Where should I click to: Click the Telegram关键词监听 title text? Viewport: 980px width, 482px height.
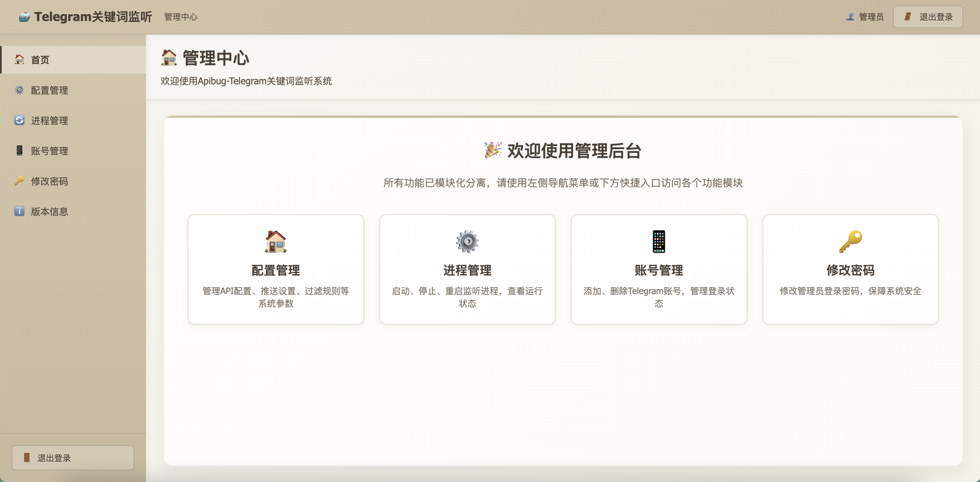click(93, 17)
